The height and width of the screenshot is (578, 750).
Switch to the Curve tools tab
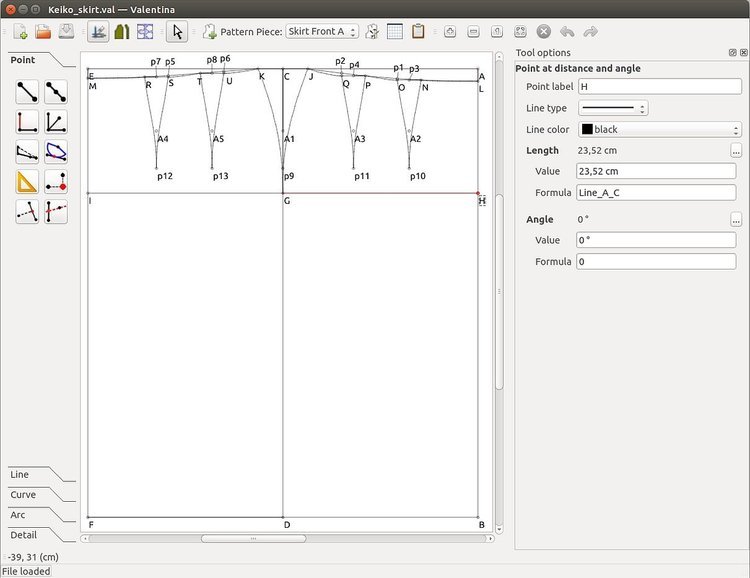click(24, 495)
